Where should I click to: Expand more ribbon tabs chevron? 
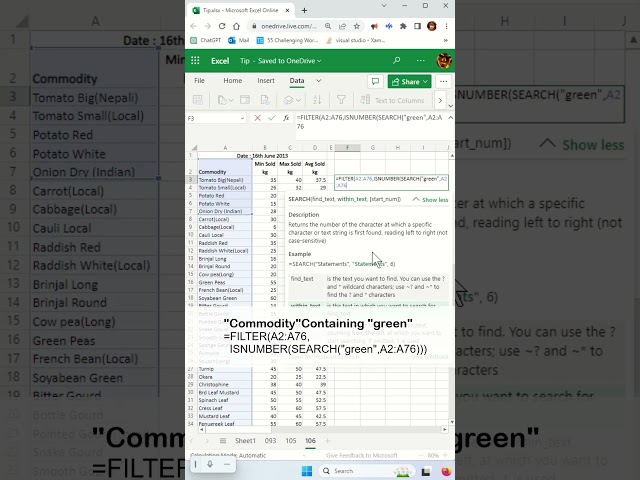(318, 81)
